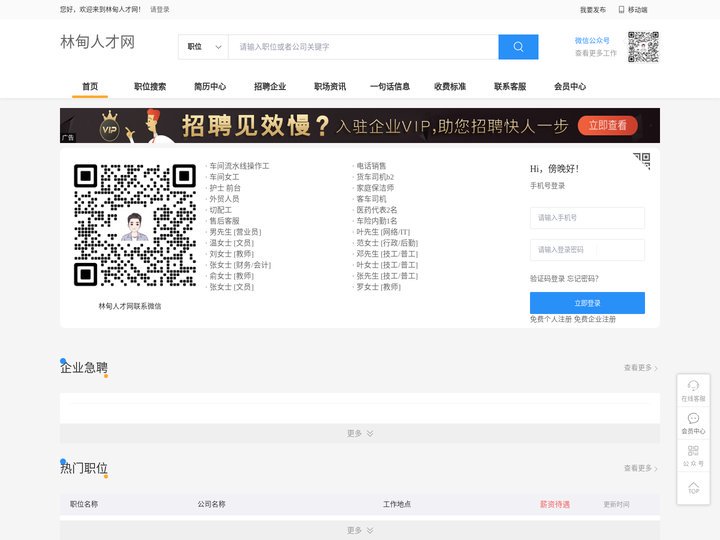The height and width of the screenshot is (540, 720).
Task: Click the 免费个人注册 link
Action: click(551, 319)
